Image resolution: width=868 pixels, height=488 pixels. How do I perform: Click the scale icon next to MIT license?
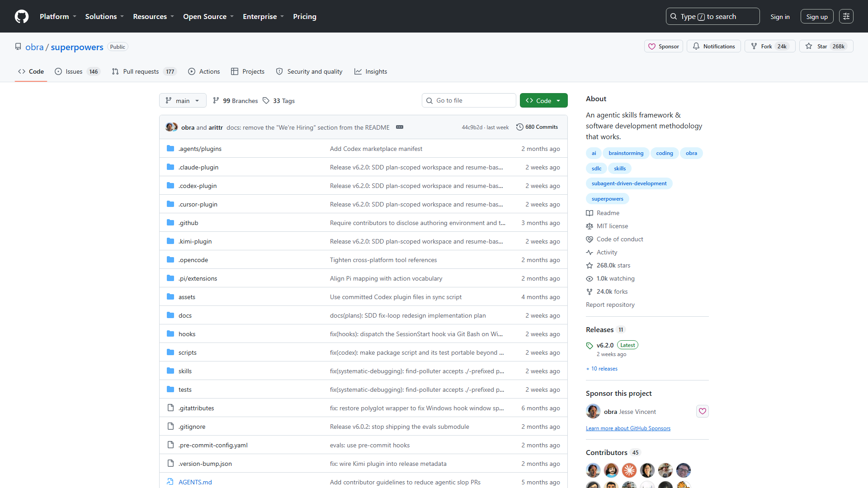tap(590, 226)
